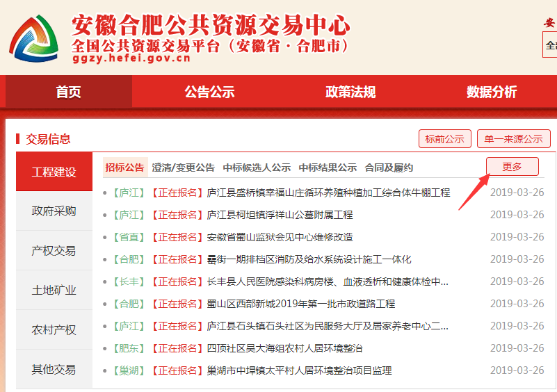Screen dimensions: 557x392
Task: Select the 政府采购 sidebar category
Action: (x=54, y=211)
